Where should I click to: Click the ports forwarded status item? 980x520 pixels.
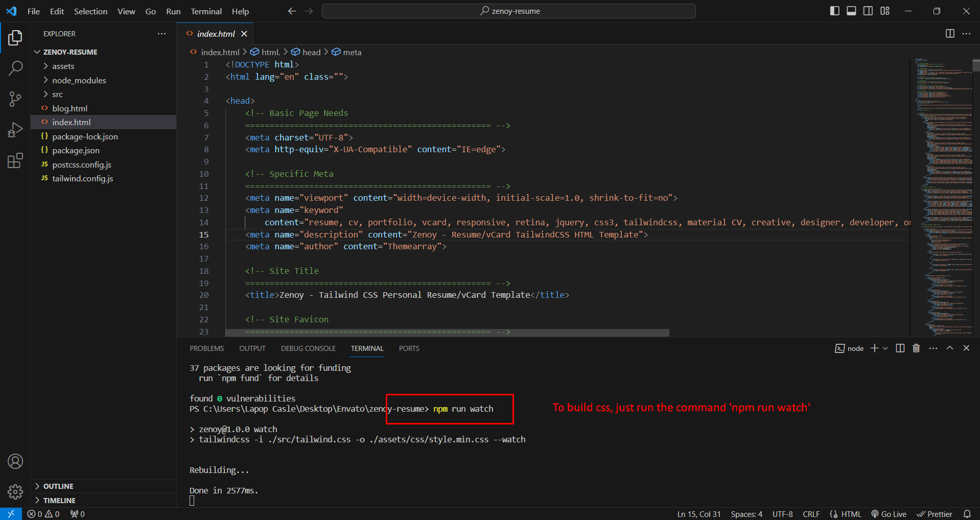(78, 514)
